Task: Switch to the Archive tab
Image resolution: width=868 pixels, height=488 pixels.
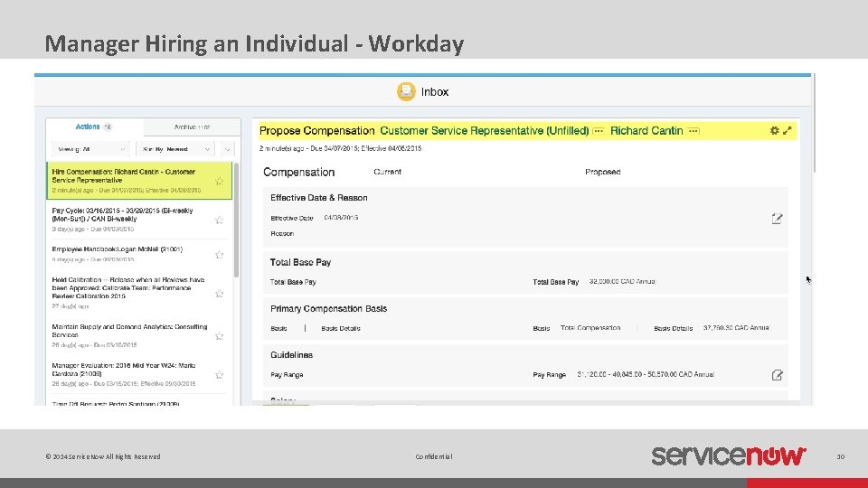Action: (192, 127)
